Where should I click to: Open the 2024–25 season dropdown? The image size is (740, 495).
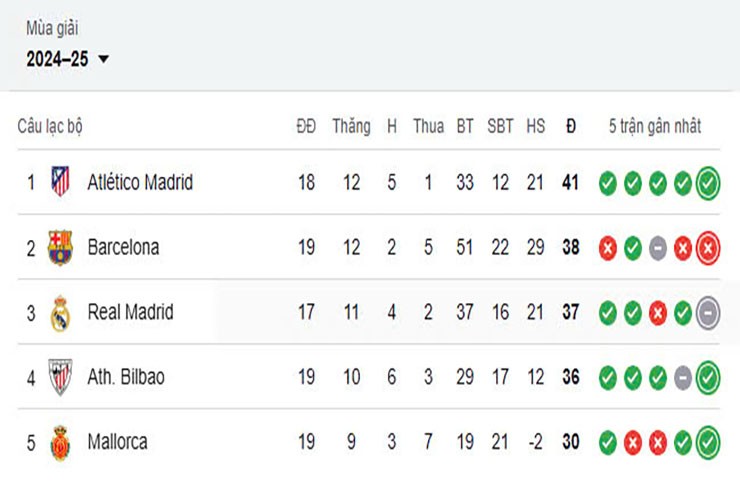coord(67,59)
